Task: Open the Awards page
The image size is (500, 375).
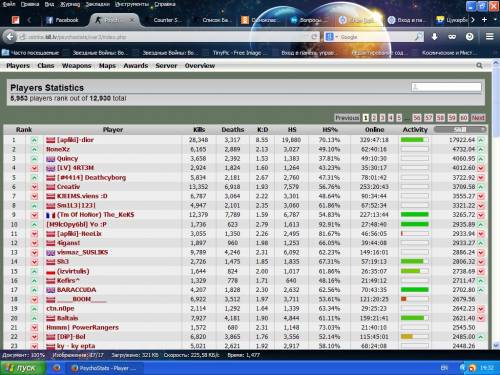Action: click(135, 66)
